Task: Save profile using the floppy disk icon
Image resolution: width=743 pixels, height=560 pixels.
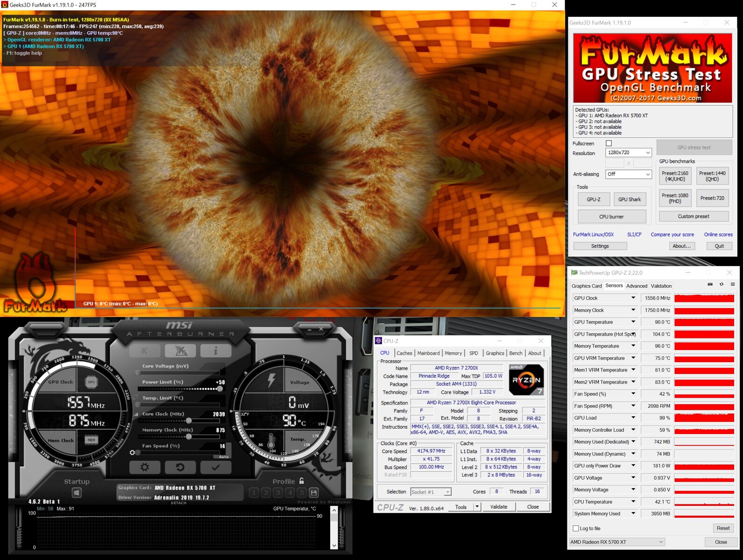Action: pos(314,492)
